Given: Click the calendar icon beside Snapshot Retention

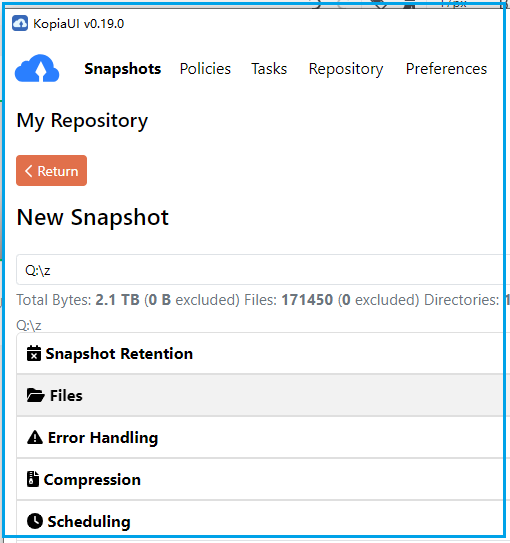Looking at the screenshot, I should [x=34, y=353].
